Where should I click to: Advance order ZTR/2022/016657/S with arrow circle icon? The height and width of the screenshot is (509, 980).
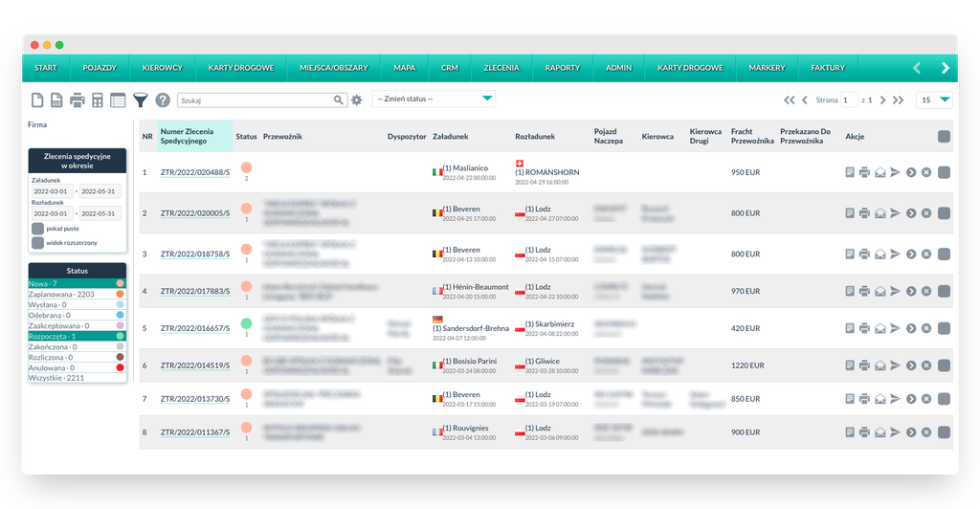(911, 328)
